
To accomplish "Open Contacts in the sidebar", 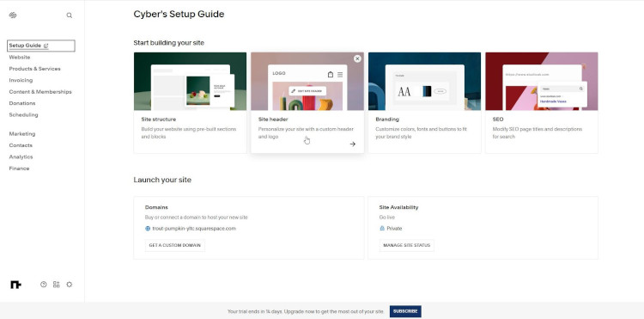I will (x=21, y=145).
